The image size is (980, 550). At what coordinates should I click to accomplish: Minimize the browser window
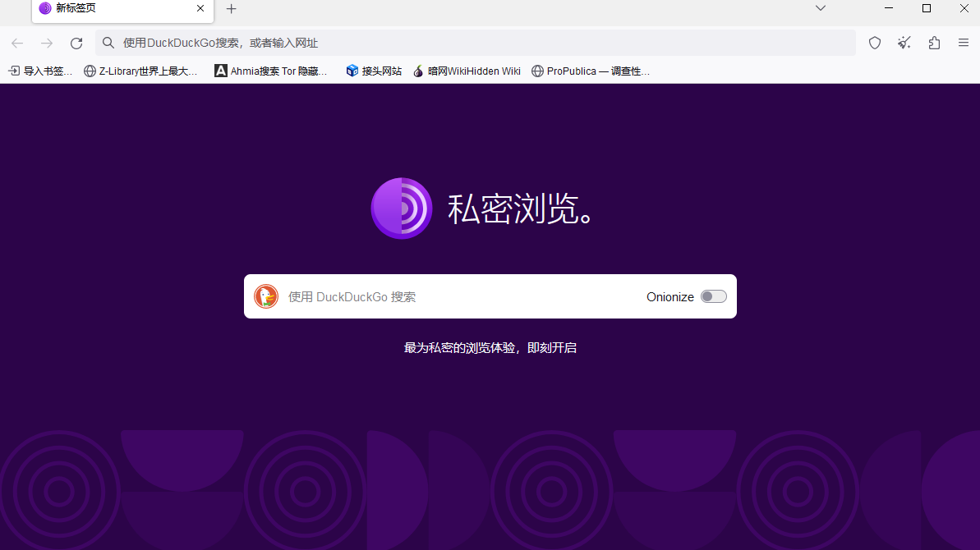coord(889,8)
